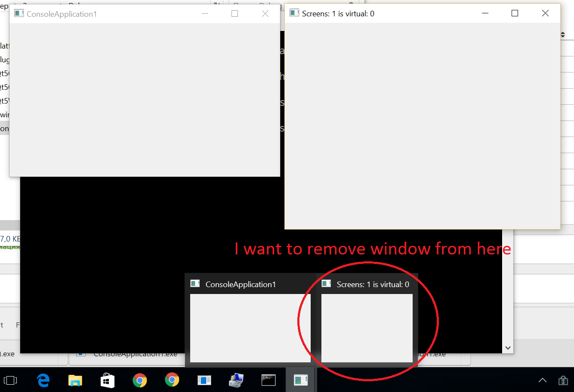Close the ConsoleApplication1 window

[x=265, y=14]
